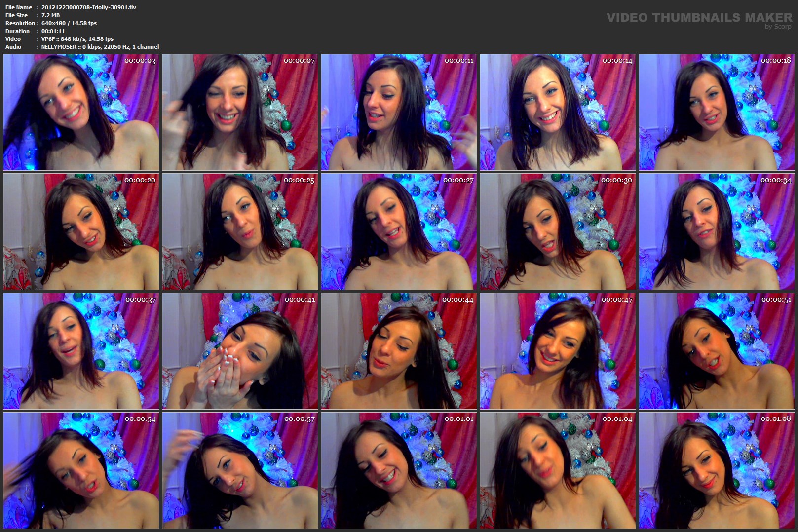The width and height of the screenshot is (798, 532).
Task: Open the frame stamped 00:00:44
Action: pos(399,351)
